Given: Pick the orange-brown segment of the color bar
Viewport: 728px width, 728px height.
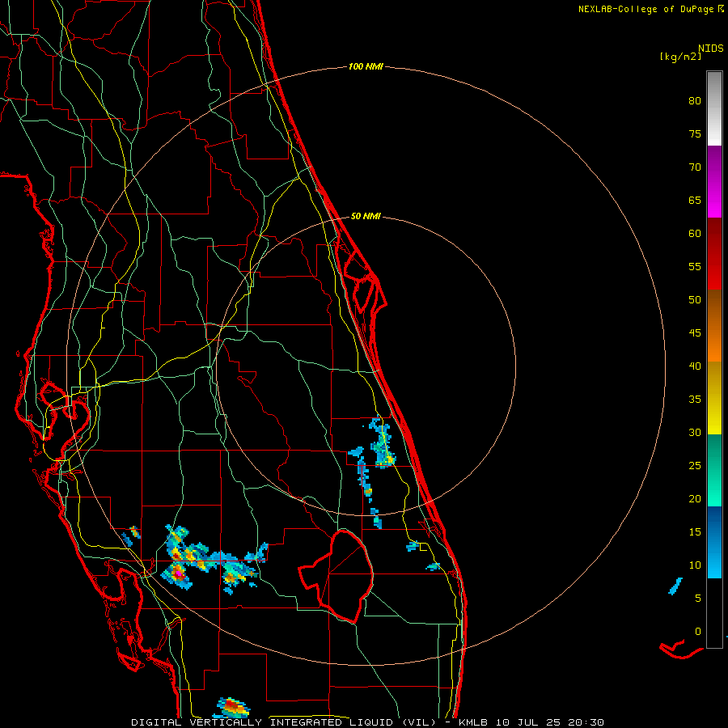Looking at the screenshot, I should (714, 325).
